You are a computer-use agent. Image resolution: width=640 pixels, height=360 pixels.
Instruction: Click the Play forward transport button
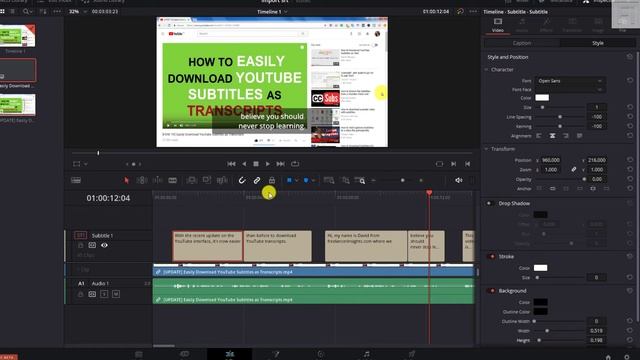[268, 164]
